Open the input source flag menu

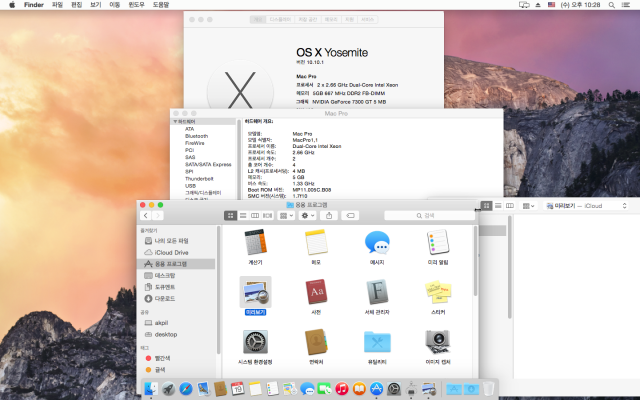[x=551, y=5]
